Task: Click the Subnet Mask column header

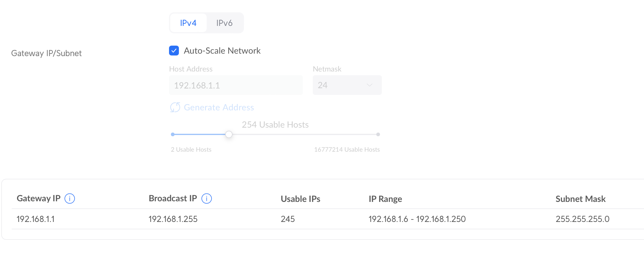Action: 580,199
